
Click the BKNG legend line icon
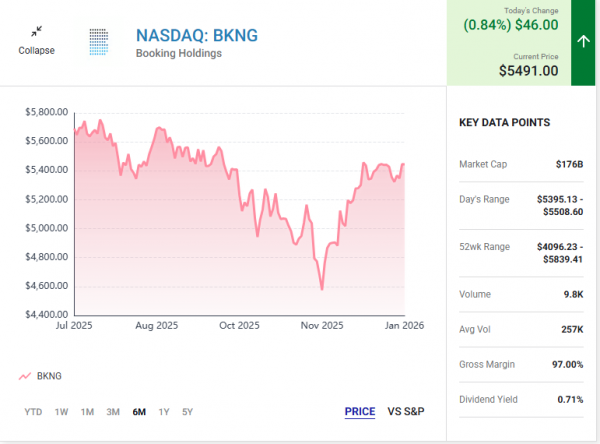coord(24,376)
